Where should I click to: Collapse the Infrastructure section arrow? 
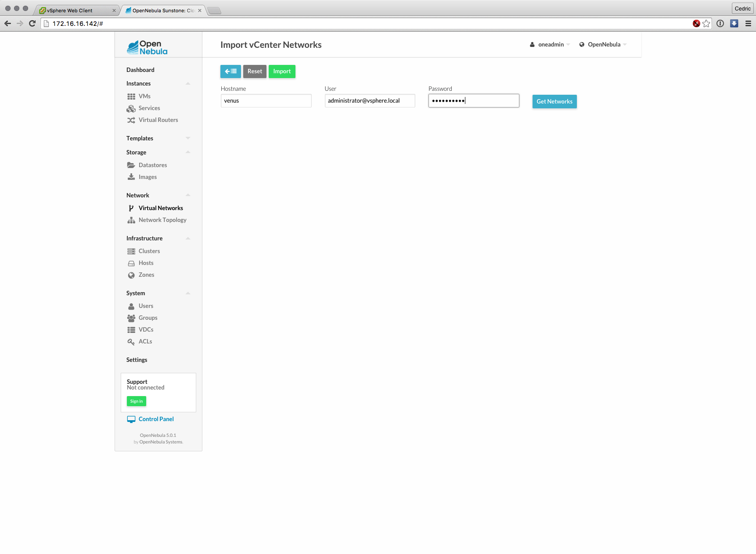(x=188, y=239)
